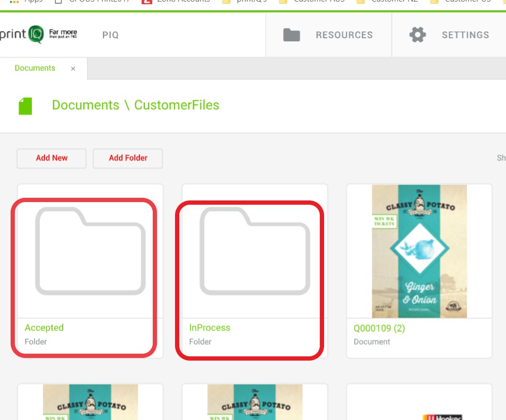Click the 'Folder' label under Accepted
Image resolution: width=506 pixels, height=420 pixels.
[36, 342]
